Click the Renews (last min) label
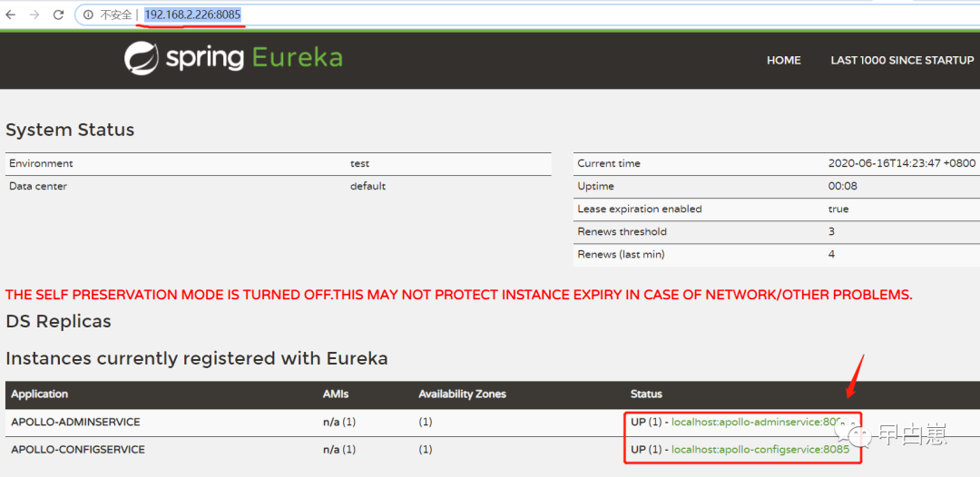Screen dimensions: 980x477 tap(621, 254)
